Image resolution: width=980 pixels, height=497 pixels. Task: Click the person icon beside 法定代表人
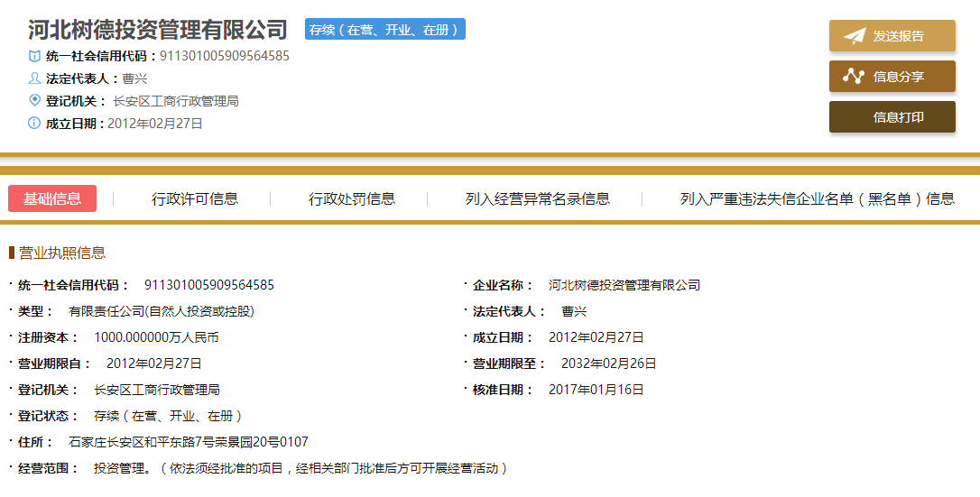click(34, 78)
